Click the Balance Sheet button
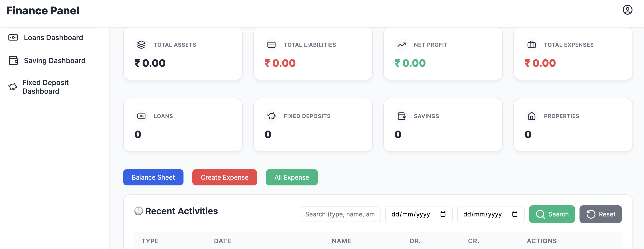 tap(153, 177)
